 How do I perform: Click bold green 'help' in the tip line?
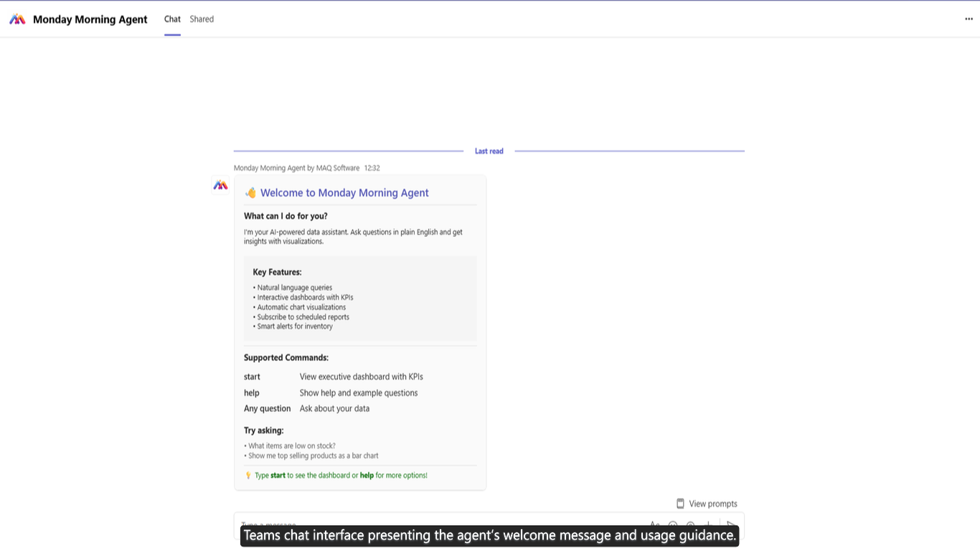pyautogui.click(x=367, y=476)
